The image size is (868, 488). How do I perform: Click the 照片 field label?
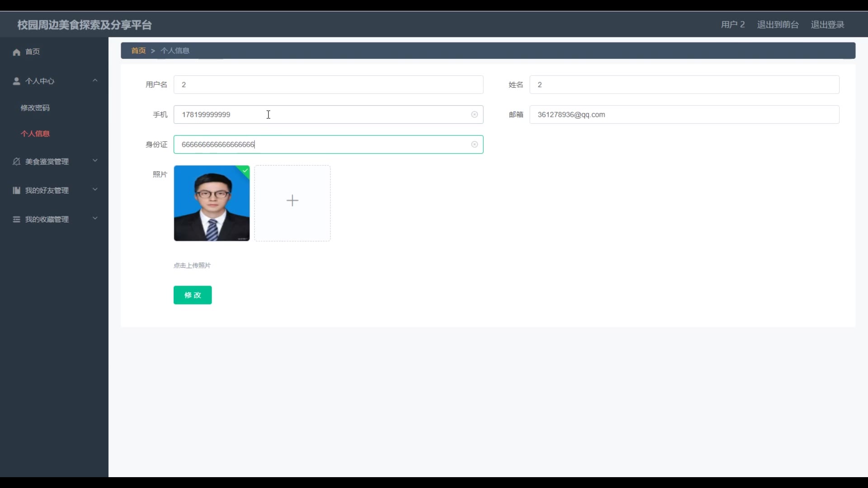pyautogui.click(x=160, y=174)
